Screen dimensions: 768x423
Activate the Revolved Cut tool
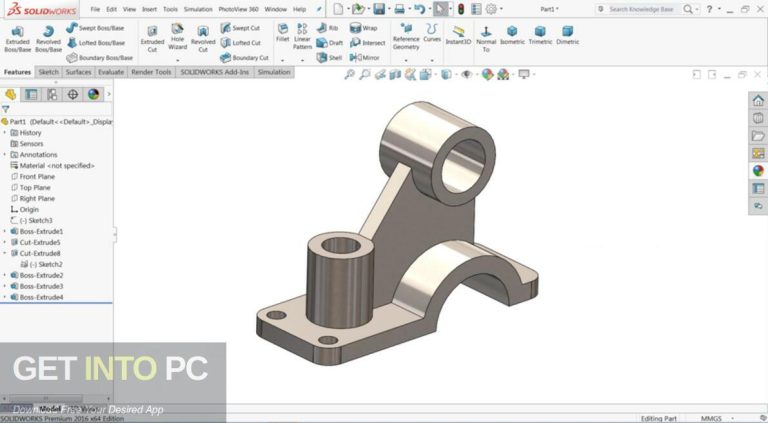(203, 39)
